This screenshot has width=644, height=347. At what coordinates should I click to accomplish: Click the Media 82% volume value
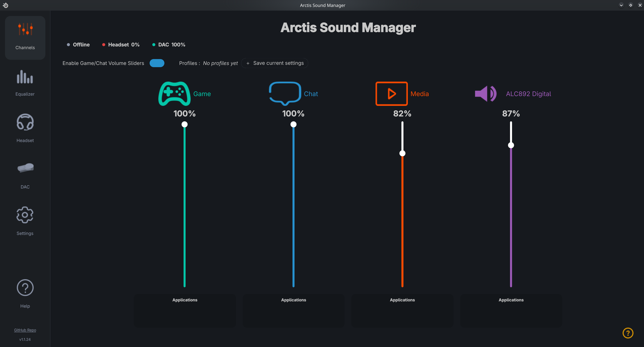tap(402, 114)
